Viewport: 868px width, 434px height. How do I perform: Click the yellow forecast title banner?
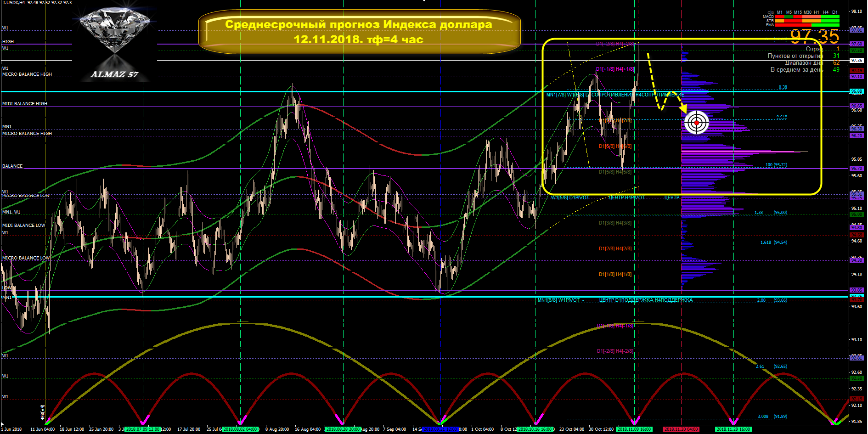[359, 32]
